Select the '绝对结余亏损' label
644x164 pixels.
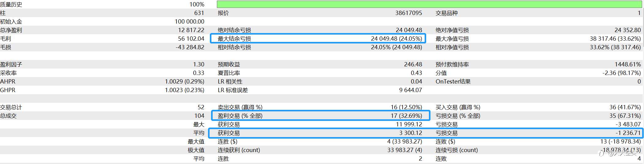click(x=234, y=30)
